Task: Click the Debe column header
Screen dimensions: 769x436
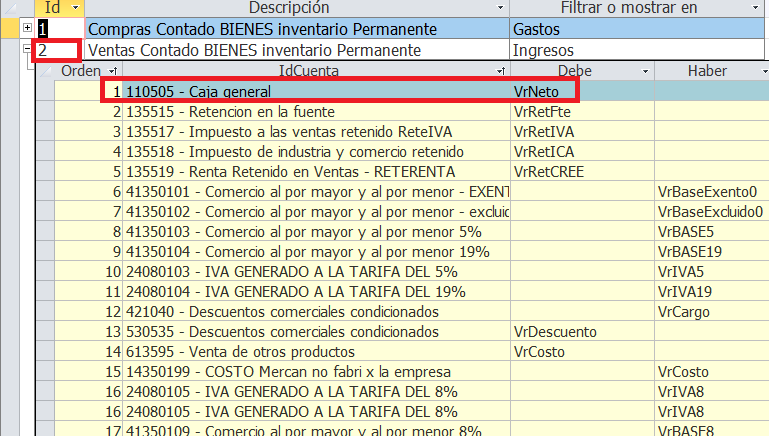Action: [x=582, y=71]
